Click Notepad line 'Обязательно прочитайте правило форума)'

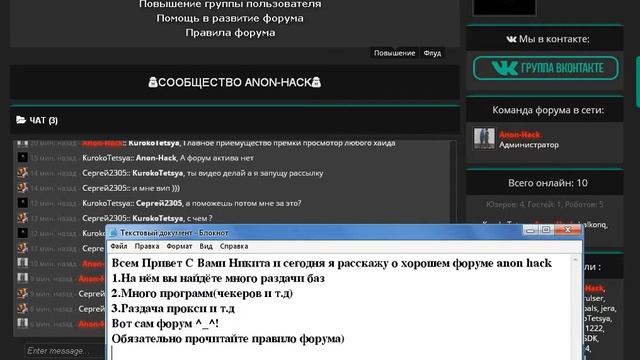pos(228,339)
